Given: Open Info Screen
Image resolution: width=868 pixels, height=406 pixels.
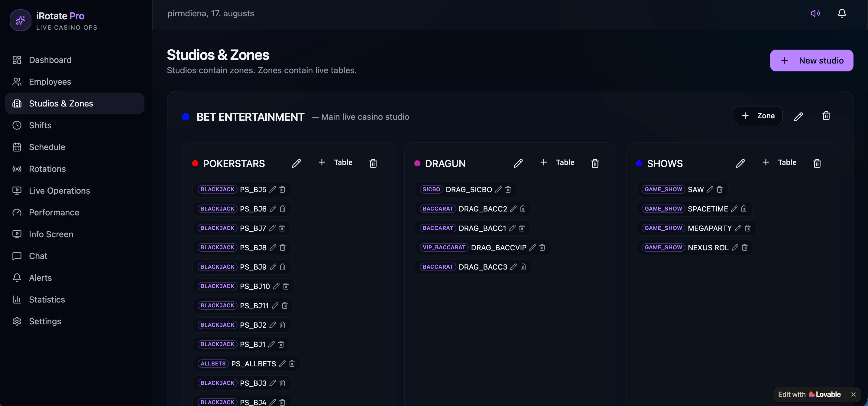Looking at the screenshot, I should pyautogui.click(x=74, y=234).
